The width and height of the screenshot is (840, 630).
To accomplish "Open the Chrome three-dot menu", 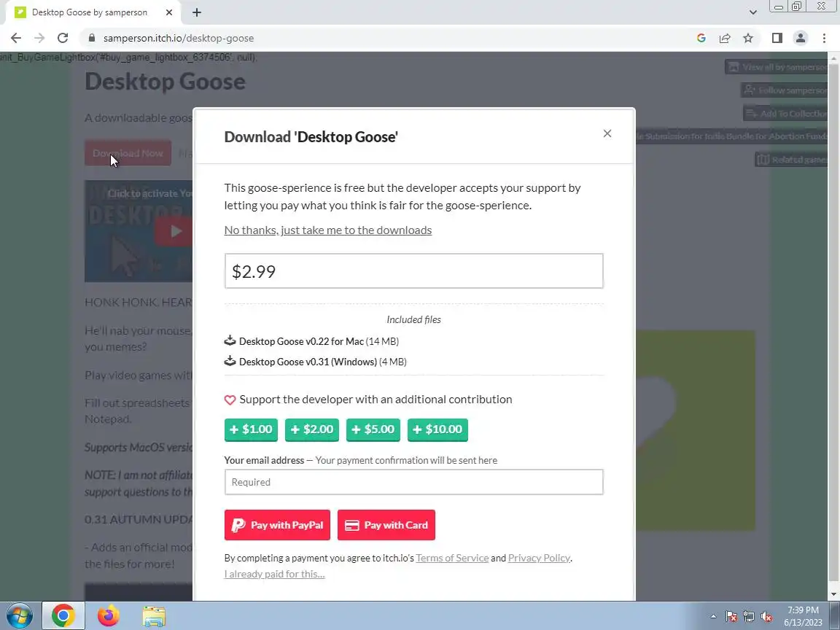I will (824, 38).
